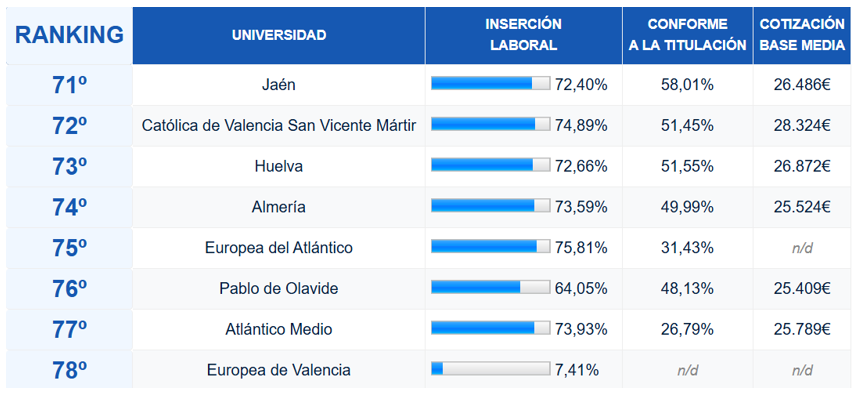
Task: Select the COTIZACIÓN BASE MEDIA header
Action: point(801,35)
